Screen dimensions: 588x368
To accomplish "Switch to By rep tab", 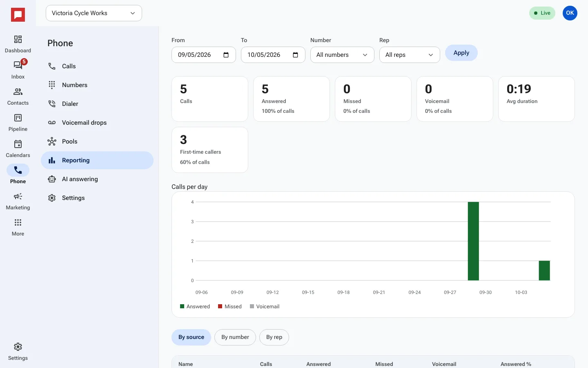I will 274,337.
